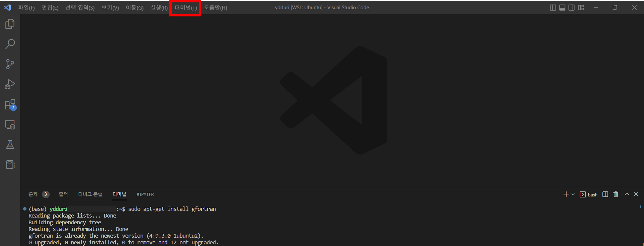644x246 pixels.
Task: Open the Source Control view
Action: (x=10, y=64)
